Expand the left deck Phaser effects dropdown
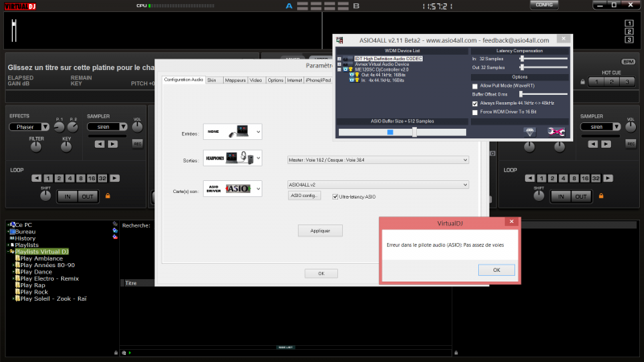Screen dimensions: 644x362 (x=30, y=126)
